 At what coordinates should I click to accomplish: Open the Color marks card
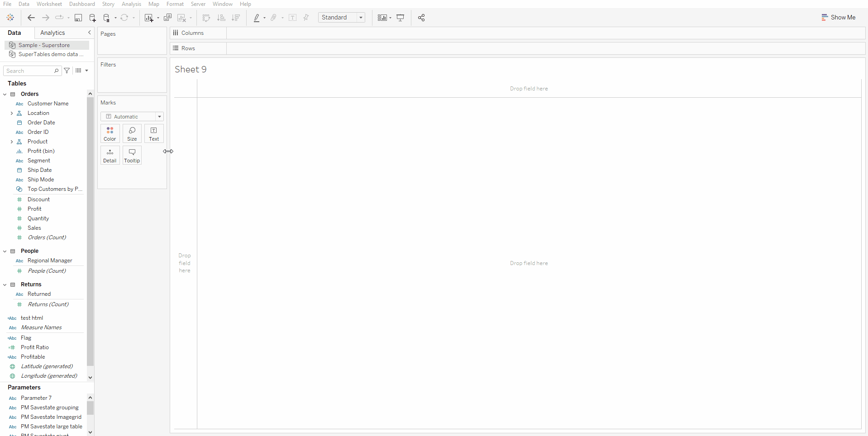tap(110, 134)
